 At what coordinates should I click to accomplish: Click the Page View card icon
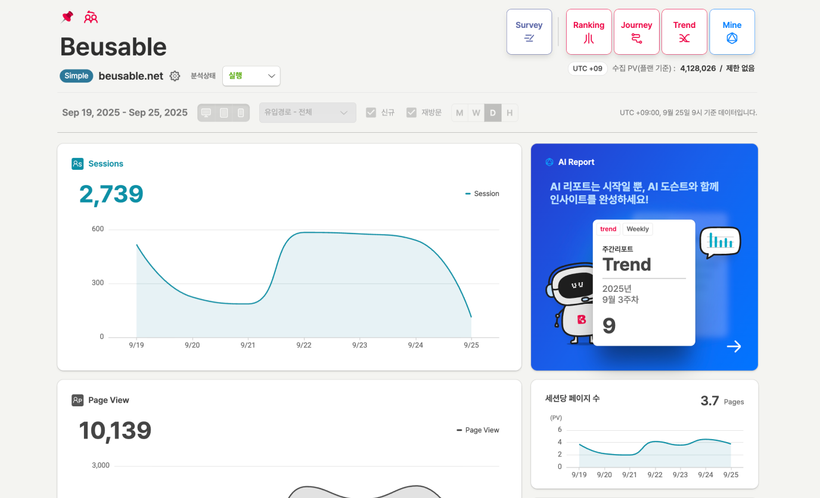click(77, 400)
